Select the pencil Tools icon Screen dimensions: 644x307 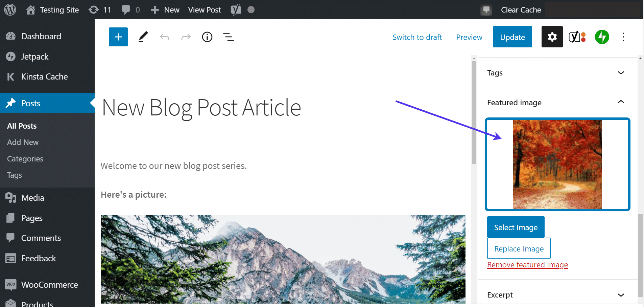(143, 37)
